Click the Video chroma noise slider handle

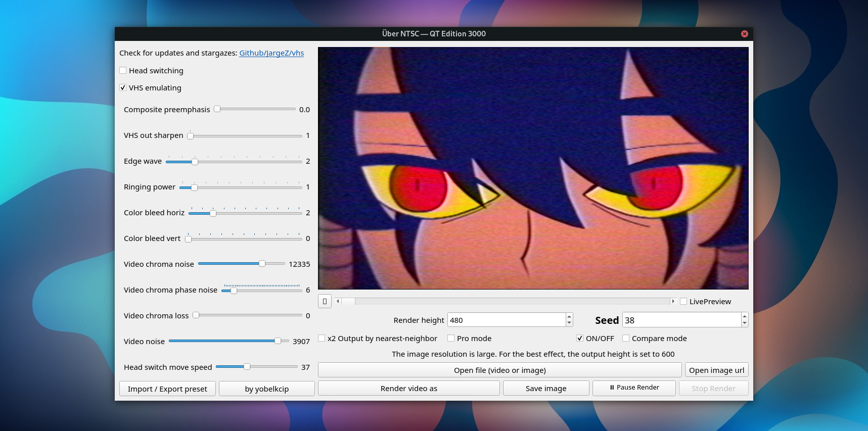click(x=262, y=264)
